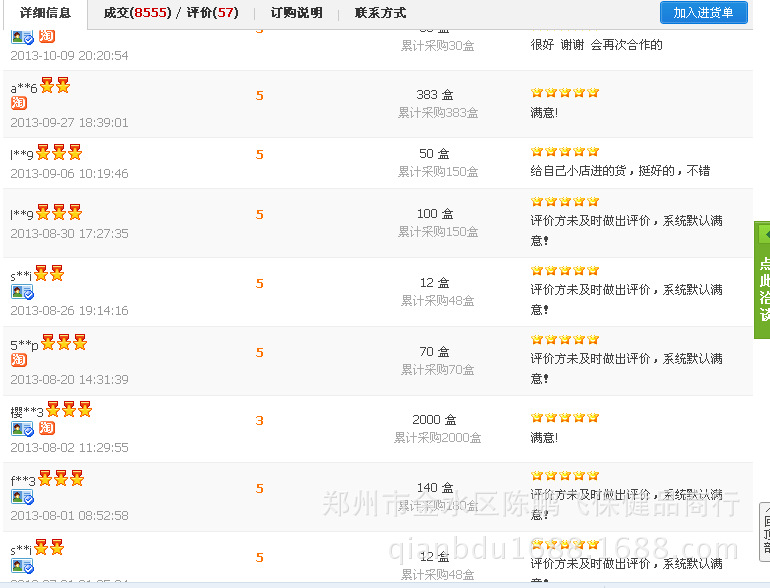Screen dimensions: 770x588
Task: Open the 联系方式 contact tab
Action: tap(380, 13)
